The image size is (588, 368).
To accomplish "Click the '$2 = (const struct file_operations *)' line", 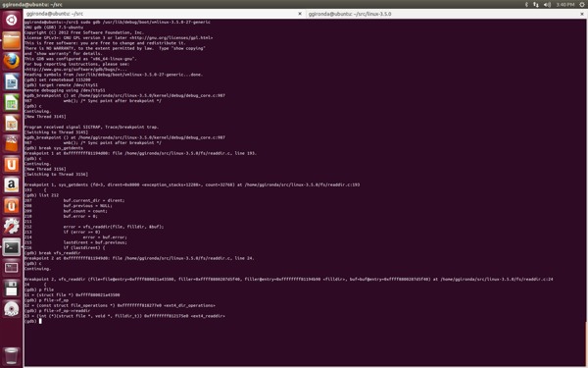I will (120, 305).
